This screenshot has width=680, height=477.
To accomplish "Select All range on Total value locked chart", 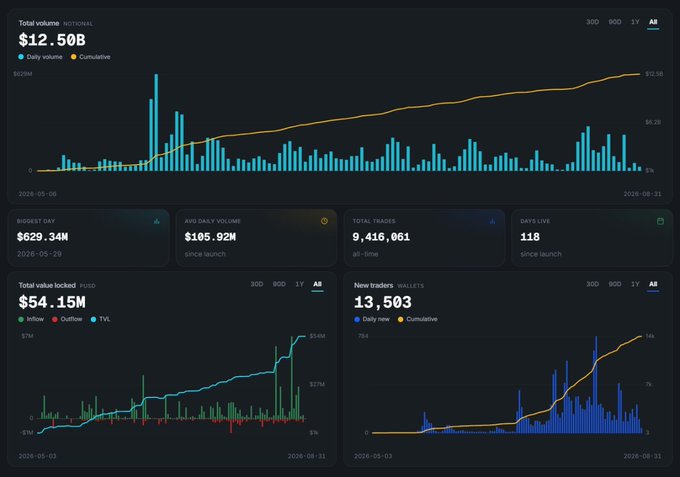I will tap(317, 284).
